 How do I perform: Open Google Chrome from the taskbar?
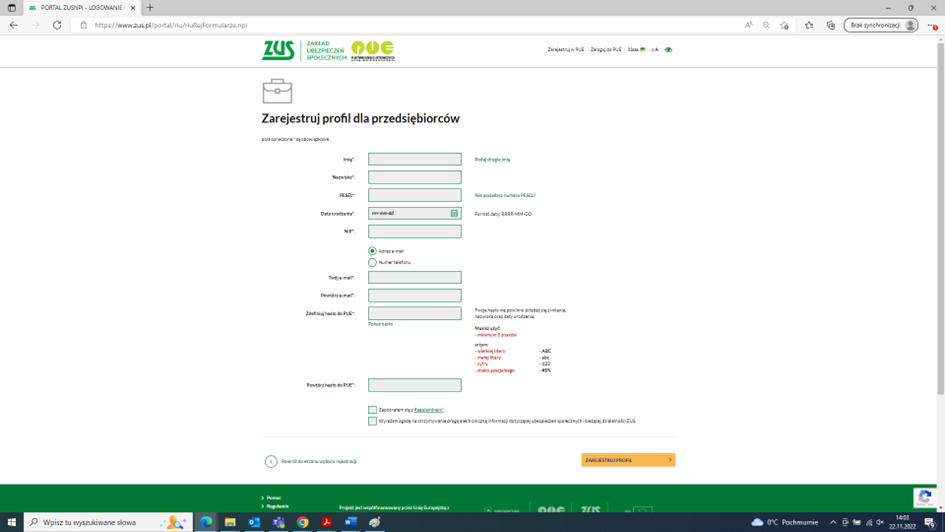coord(302,522)
